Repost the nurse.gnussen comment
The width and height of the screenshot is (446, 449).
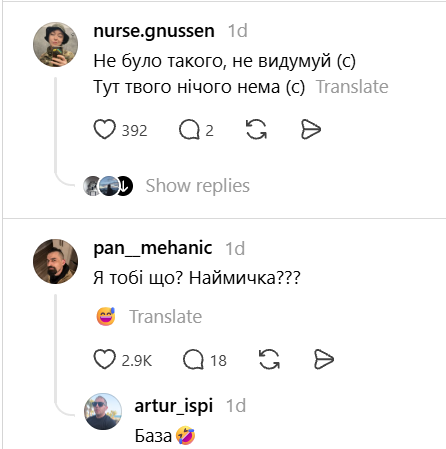(256, 129)
